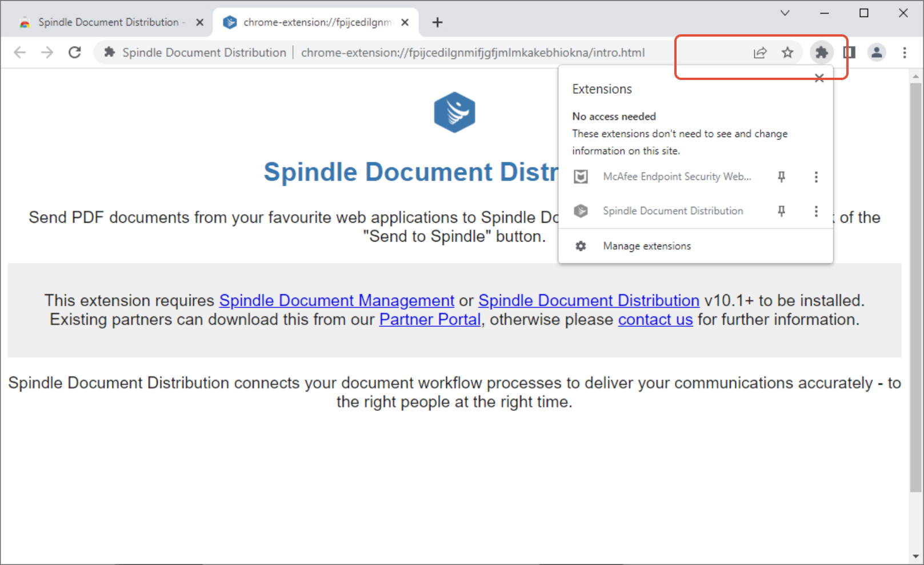Expand the tab search dropdown

(785, 13)
